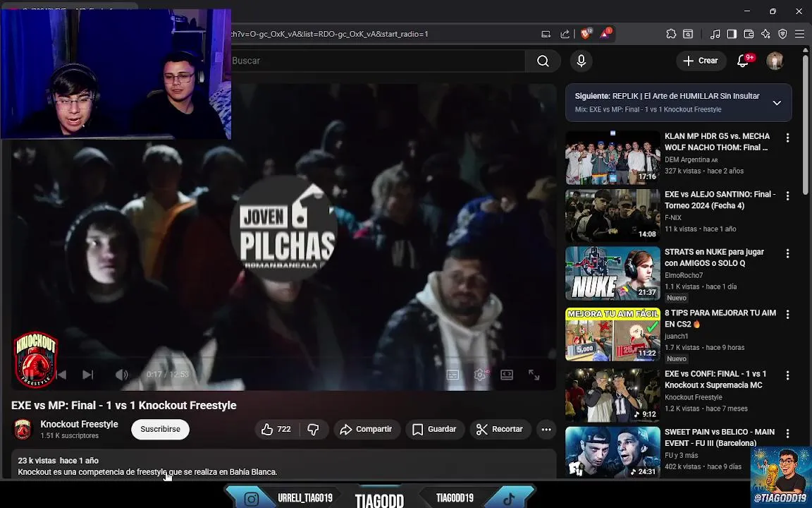Expand the Siguiente mix playlist chevron

(x=777, y=102)
